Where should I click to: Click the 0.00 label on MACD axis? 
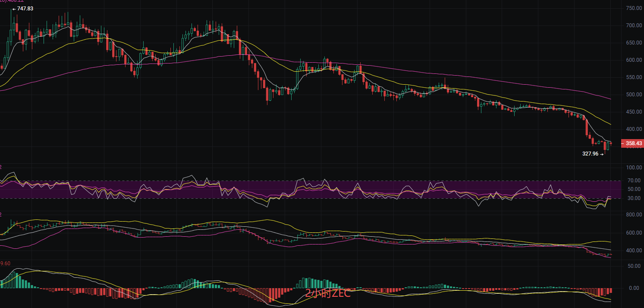coord(634,288)
